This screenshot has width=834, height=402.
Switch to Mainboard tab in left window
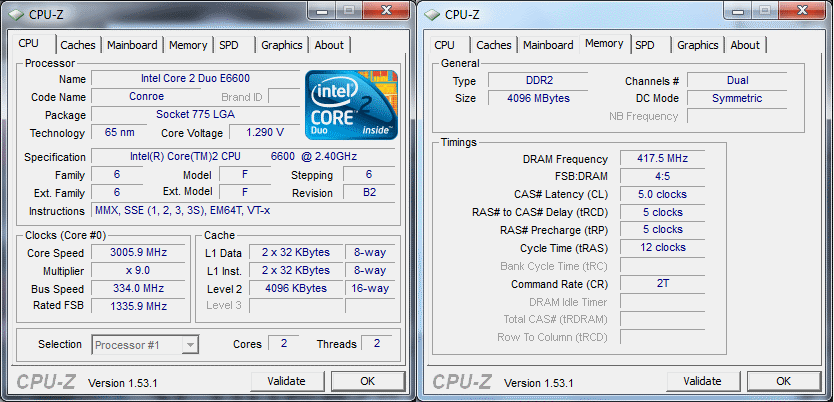click(x=132, y=45)
